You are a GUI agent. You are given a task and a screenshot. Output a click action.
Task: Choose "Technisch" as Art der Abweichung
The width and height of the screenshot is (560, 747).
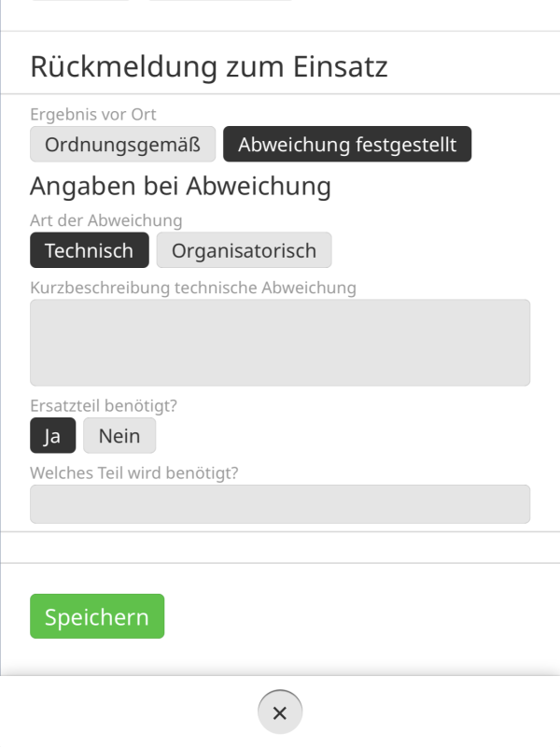click(x=89, y=249)
